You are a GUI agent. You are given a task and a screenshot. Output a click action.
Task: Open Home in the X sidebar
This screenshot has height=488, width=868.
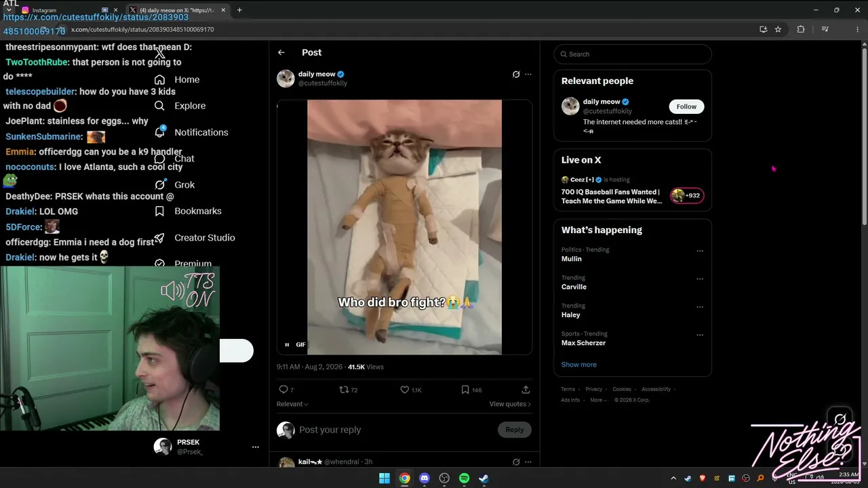(177, 79)
